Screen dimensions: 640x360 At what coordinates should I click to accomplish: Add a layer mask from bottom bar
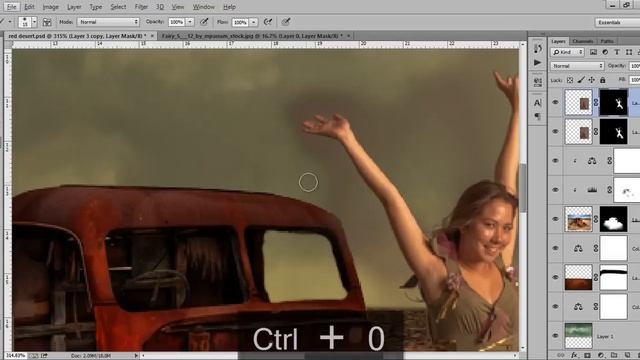pos(587,356)
